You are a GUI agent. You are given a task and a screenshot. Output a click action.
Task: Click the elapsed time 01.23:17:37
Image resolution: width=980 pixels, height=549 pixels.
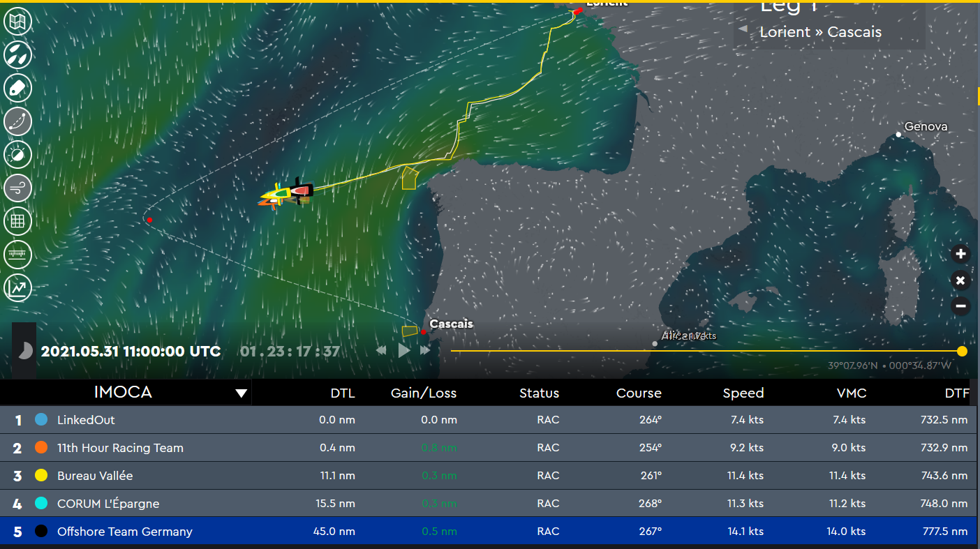click(x=290, y=352)
